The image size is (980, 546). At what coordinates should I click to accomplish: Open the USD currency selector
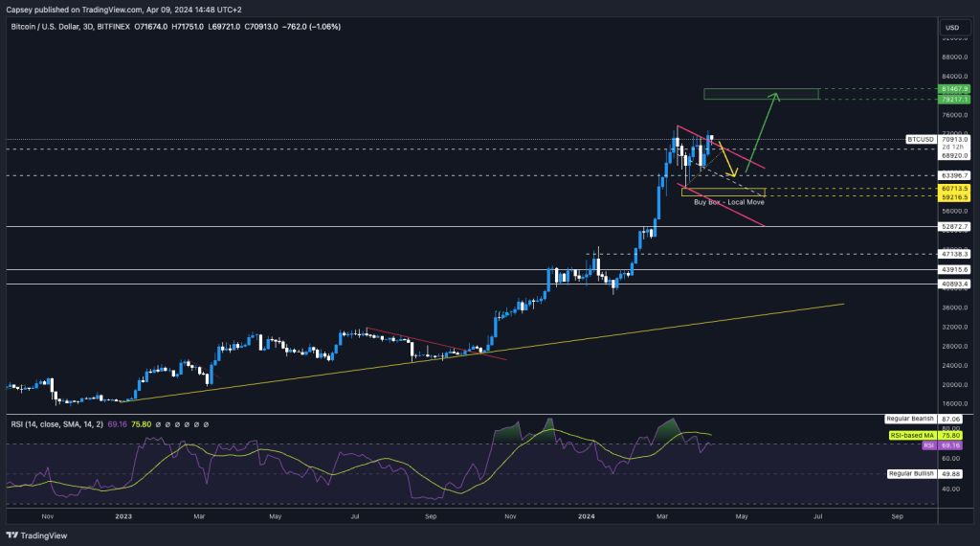tap(951, 27)
